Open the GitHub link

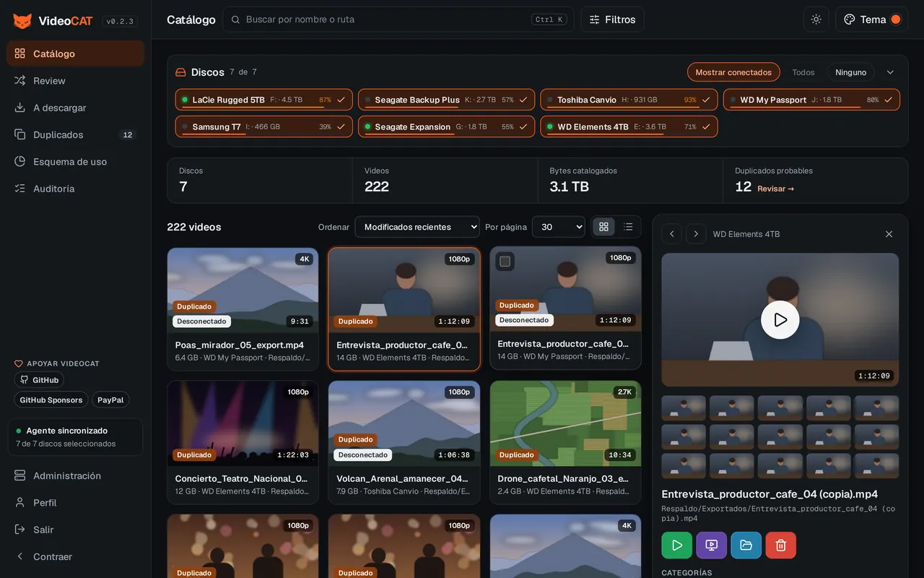click(40, 380)
